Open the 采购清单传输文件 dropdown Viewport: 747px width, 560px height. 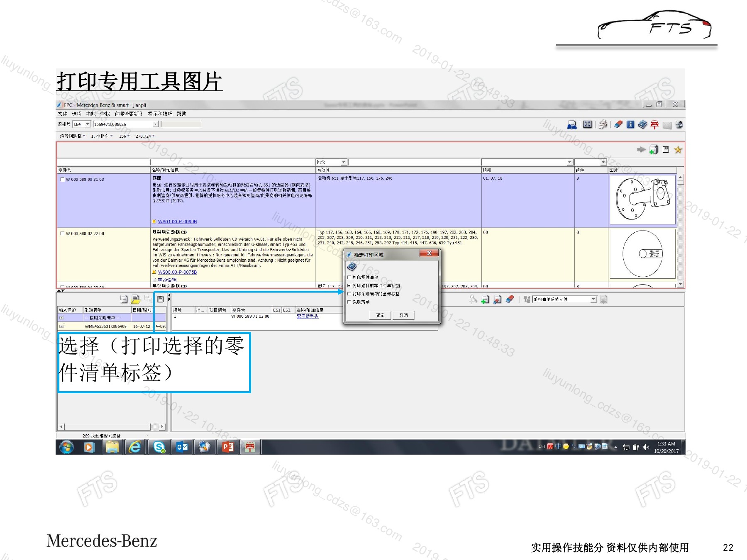593,299
